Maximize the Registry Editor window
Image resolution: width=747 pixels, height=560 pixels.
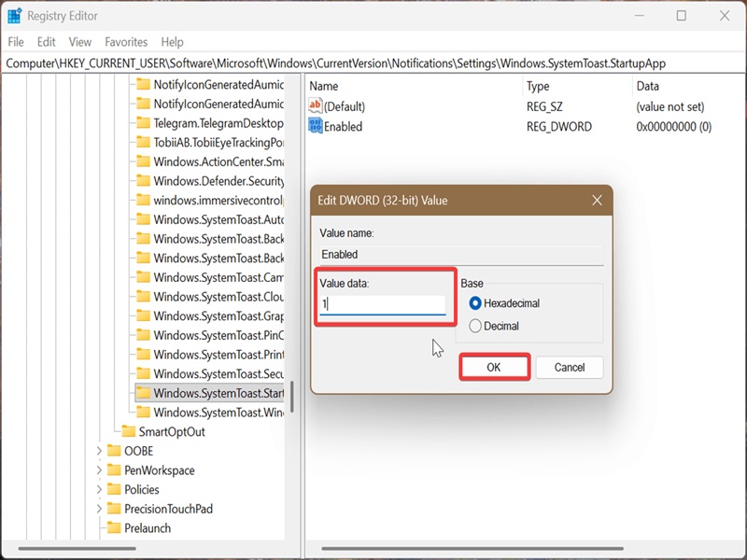[x=682, y=16]
